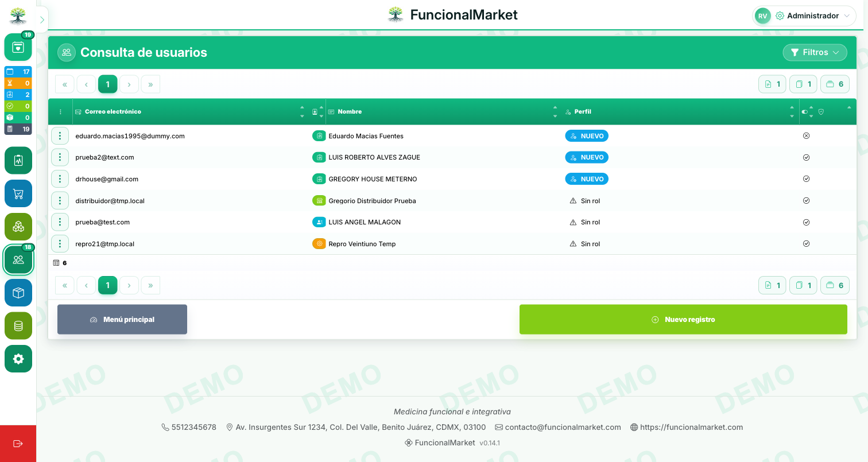868x462 pixels.
Task: Click the orange icon beside Repro Veintiuno Temp
Action: [319, 244]
